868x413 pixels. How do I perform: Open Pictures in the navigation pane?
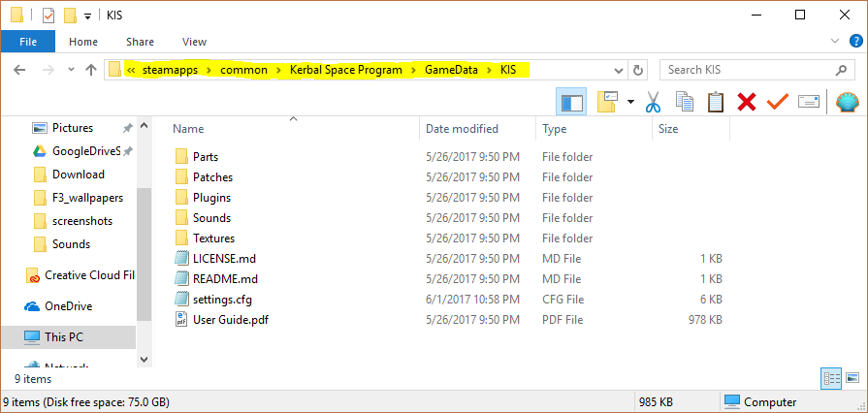pyautogui.click(x=73, y=128)
